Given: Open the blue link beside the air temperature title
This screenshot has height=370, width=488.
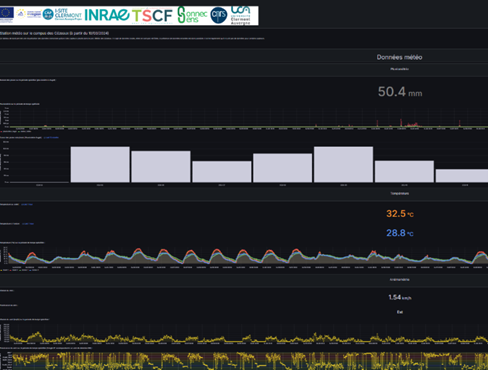Looking at the screenshot, I should (x=28, y=224).
